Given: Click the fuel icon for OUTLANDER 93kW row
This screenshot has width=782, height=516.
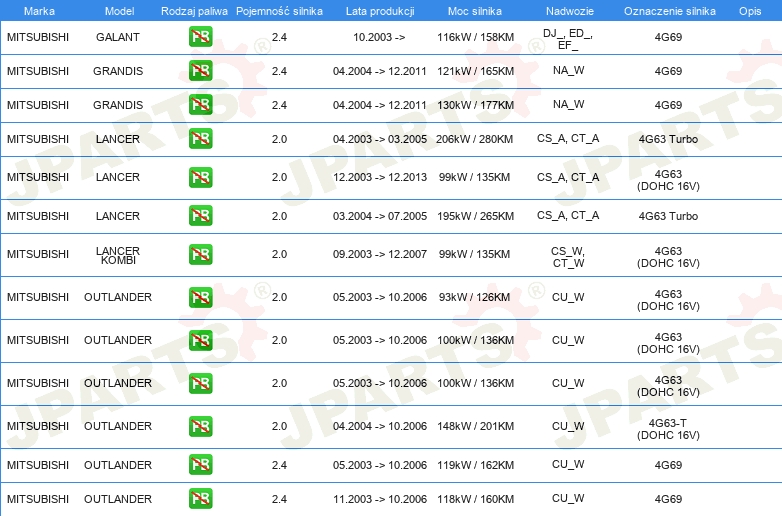Looking at the screenshot, I should click(200, 297).
